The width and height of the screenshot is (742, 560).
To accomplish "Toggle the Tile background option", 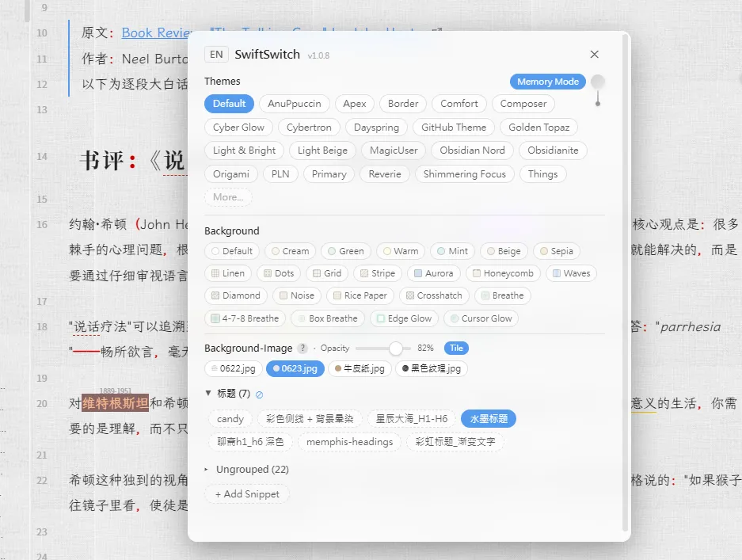I will [x=456, y=348].
